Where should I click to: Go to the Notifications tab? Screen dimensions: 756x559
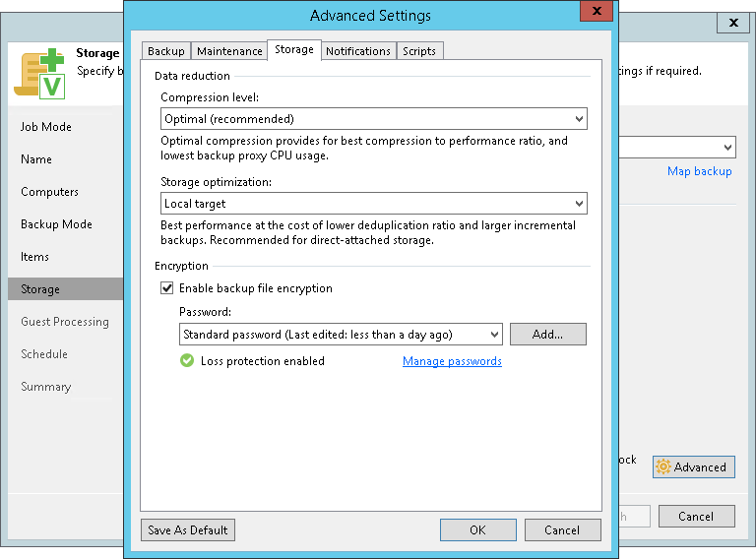click(x=358, y=51)
